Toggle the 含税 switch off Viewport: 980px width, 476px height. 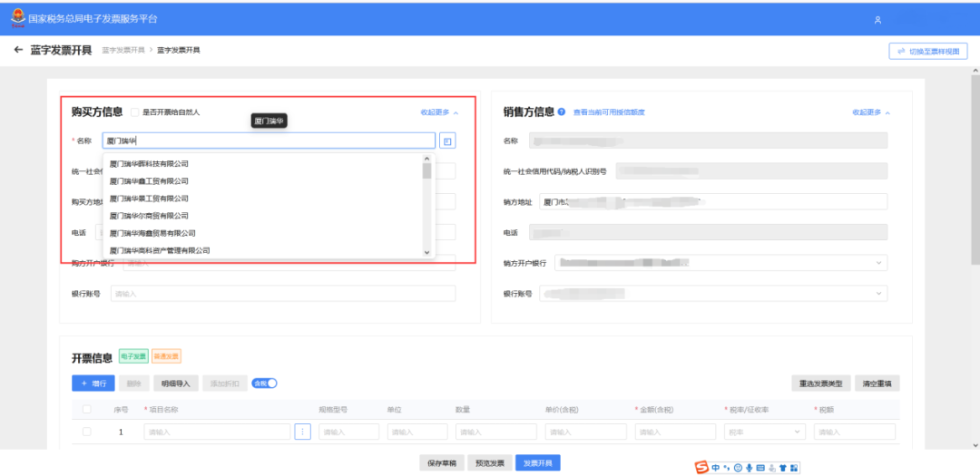tap(264, 383)
